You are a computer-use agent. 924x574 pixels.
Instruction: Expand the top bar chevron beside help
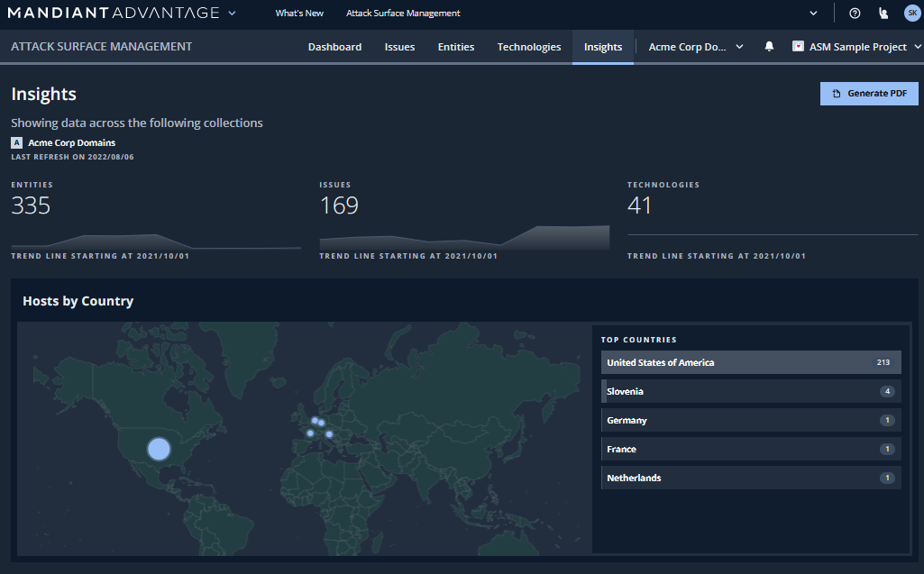click(814, 14)
